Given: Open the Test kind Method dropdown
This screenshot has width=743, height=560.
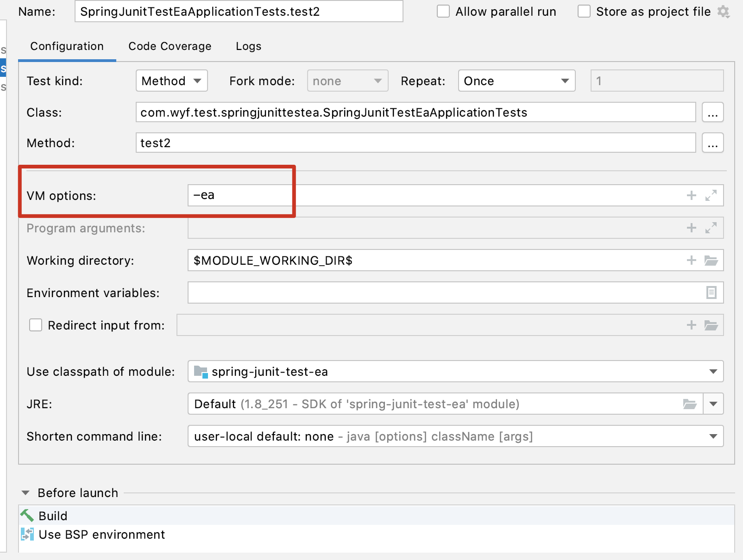Looking at the screenshot, I should (x=171, y=81).
